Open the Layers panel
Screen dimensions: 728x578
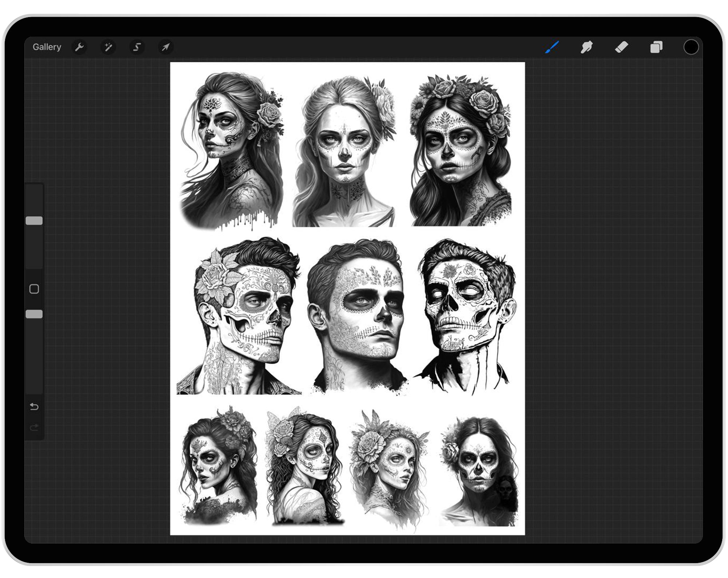[656, 47]
